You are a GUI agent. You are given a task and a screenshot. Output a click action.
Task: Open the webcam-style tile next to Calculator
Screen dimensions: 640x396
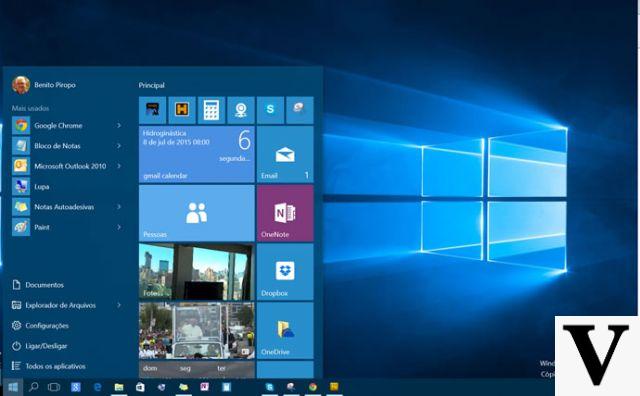241,110
